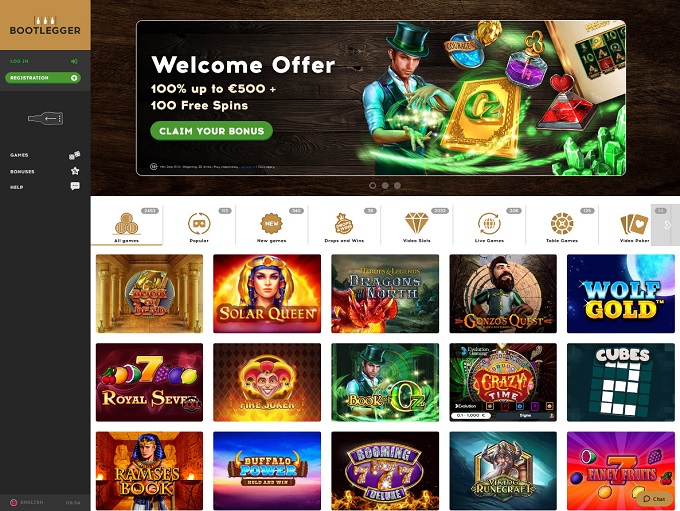Viewport: 680px width, 511px height.
Task: Click the Claim Your Bonus button
Action: tap(212, 131)
